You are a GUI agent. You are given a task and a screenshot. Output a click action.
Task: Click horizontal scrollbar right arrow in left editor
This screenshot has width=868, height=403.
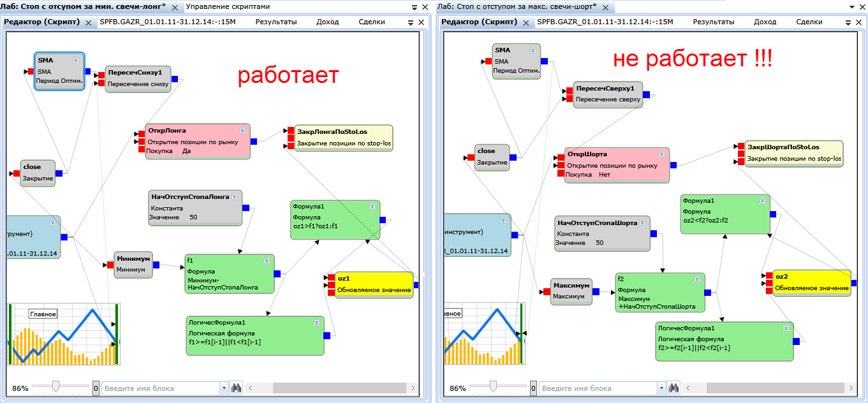click(413, 388)
